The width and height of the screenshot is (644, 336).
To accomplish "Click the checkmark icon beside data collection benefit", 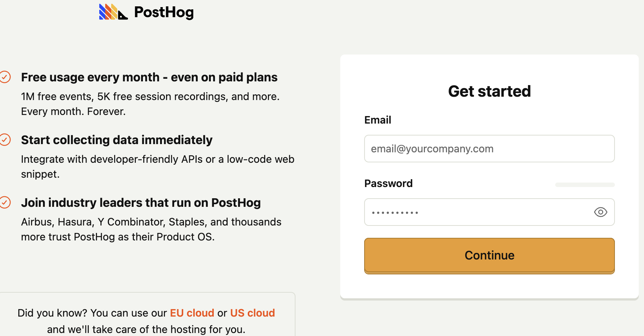I will 5,140.
